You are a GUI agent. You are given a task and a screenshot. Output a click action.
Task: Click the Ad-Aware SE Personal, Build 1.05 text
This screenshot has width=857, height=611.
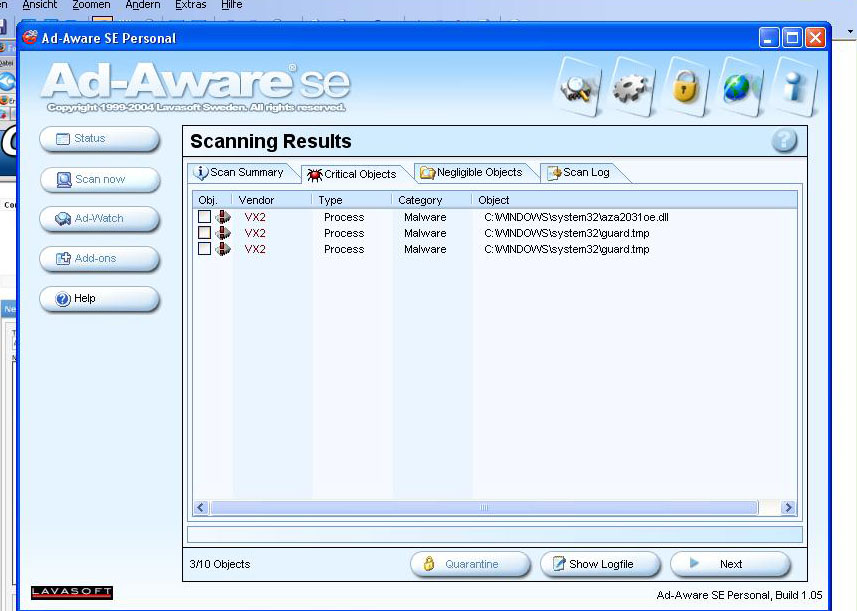pyautogui.click(x=739, y=595)
